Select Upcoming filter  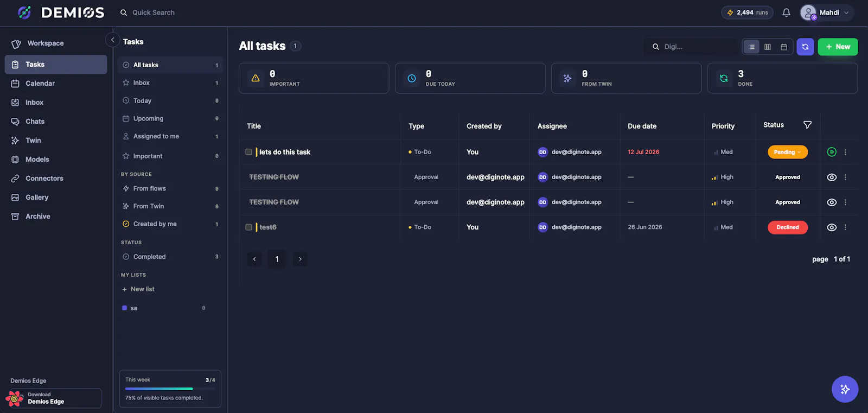click(x=170, y=119)
